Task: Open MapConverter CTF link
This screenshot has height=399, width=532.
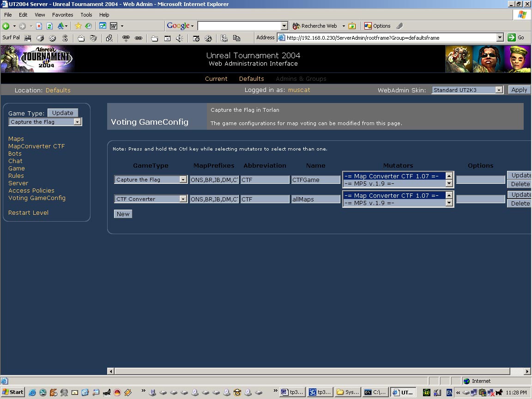Action: (36, 146)
